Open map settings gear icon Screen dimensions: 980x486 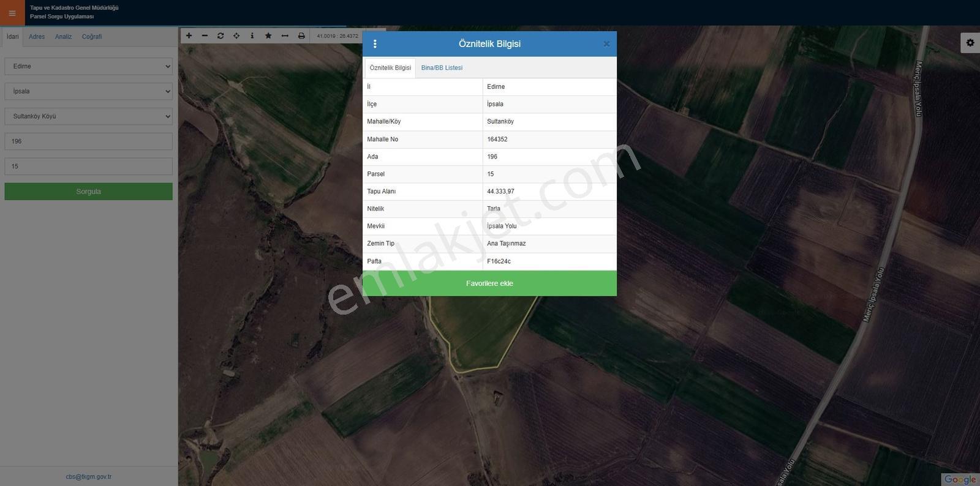pos(970,43)
